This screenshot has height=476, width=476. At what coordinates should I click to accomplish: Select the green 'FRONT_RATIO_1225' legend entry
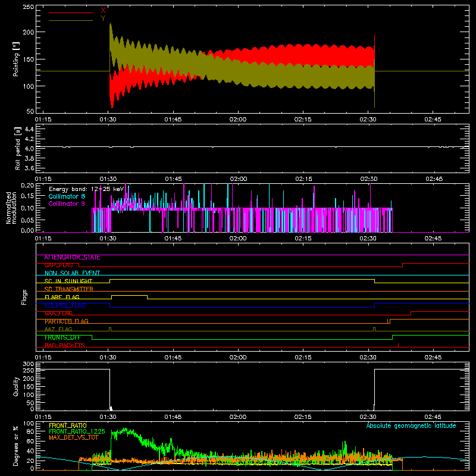click(77, 431)
